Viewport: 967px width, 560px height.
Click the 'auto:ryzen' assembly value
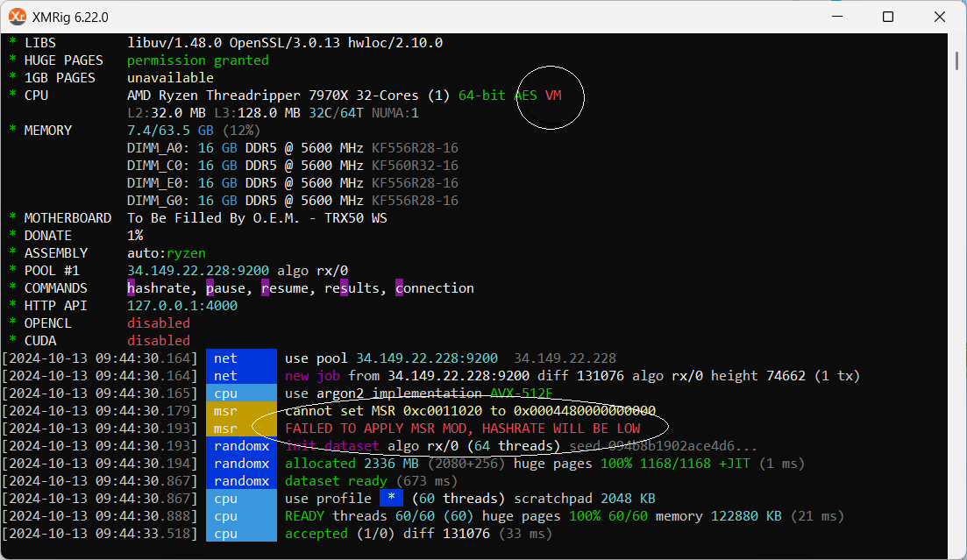(167, 253)
